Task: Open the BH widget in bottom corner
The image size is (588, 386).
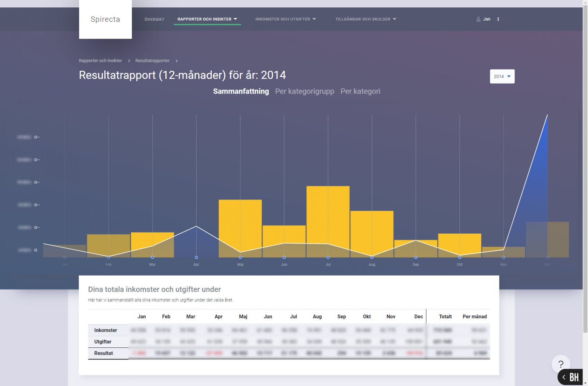Action: pos(571,377)
